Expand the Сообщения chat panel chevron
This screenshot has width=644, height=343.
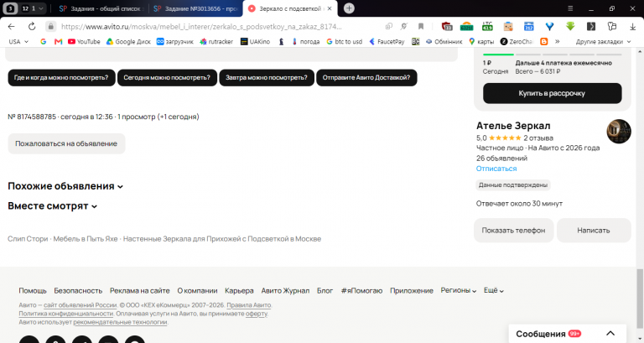coord(610,334)
